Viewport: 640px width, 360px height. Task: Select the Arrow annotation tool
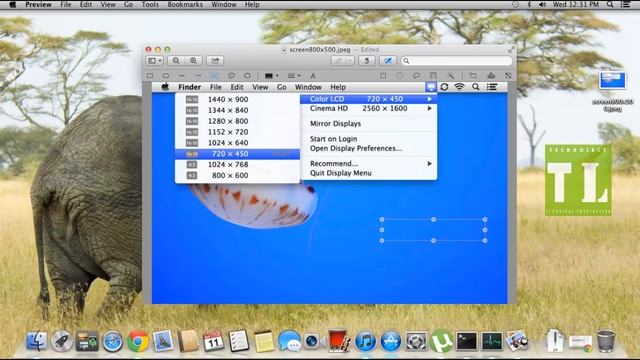(x=198, y=76)
